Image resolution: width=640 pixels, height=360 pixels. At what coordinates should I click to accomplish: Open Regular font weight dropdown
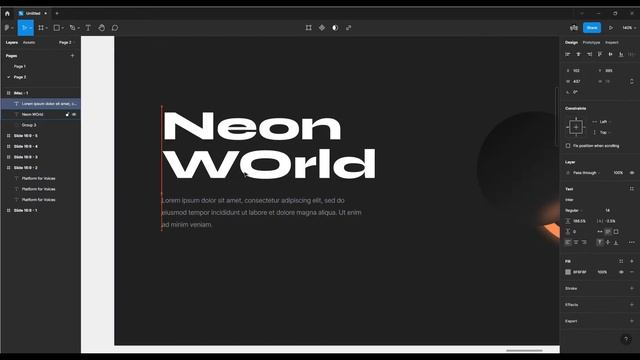click(573, 211)
